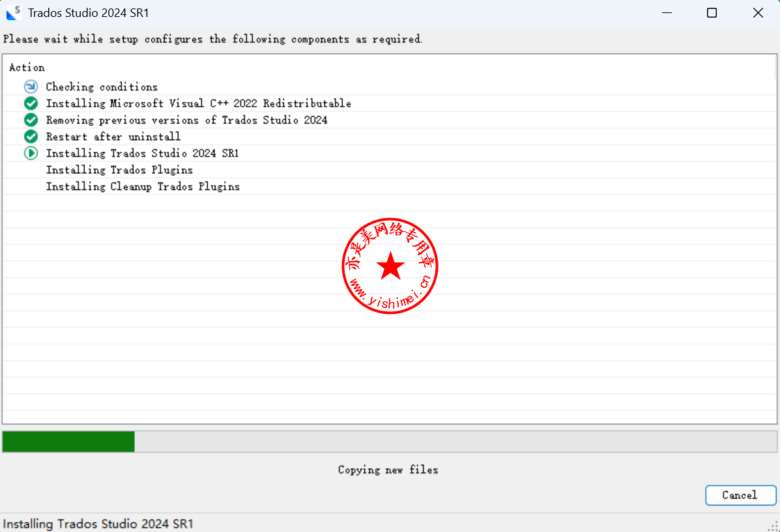Select the Installing Cleanup Trados Plugins row
Screen dimensions: 780x532
pyautogui.click(x=143, y=186)
